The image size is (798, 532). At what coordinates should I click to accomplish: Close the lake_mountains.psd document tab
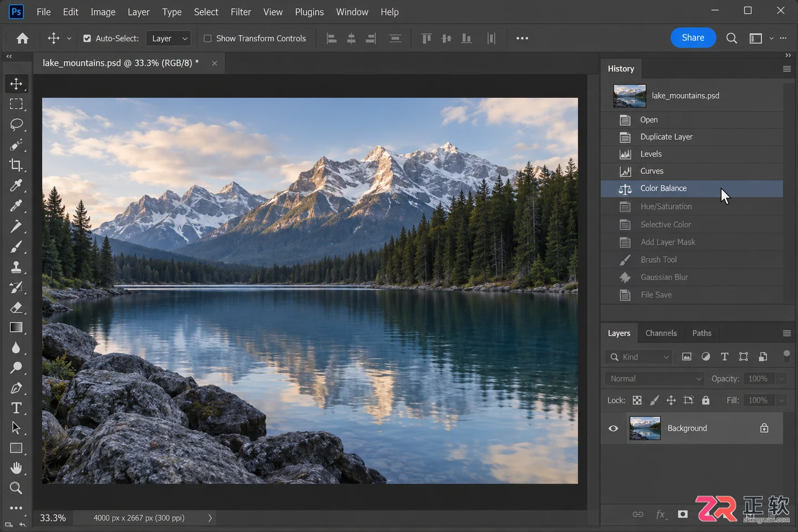pos(214,63)
